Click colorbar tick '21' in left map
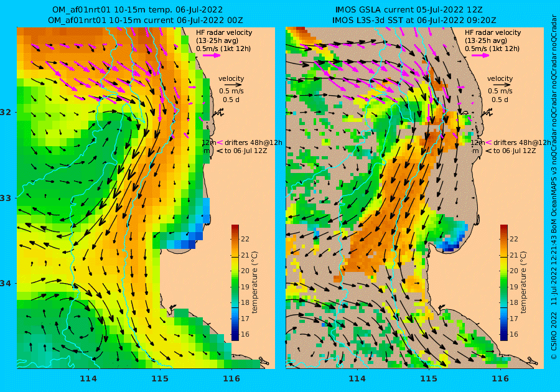This screenshot has width=560, height=392. click(245, 255)
